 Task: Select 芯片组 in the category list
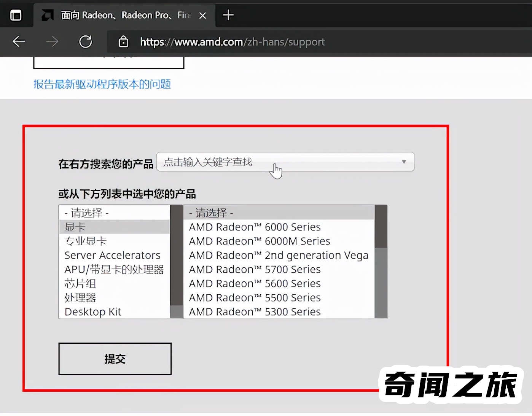(x=114, y=284)
